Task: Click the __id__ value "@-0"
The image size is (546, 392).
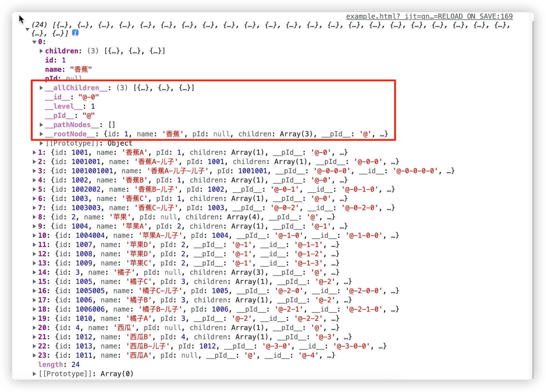Action: 88,97
